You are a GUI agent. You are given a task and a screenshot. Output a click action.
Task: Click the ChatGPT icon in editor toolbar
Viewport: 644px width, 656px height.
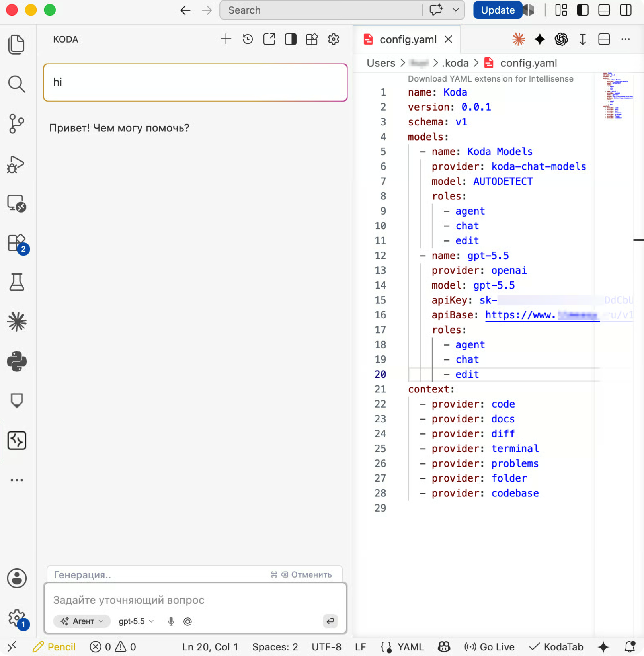(561, 39)
